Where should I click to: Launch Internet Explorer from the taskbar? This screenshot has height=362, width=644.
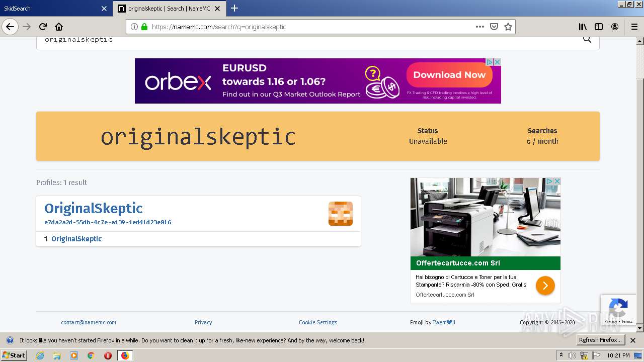[40, 355]
